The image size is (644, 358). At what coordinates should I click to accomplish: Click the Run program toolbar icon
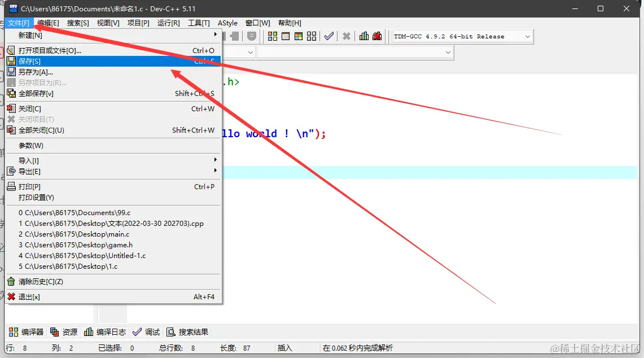point(286,36)
